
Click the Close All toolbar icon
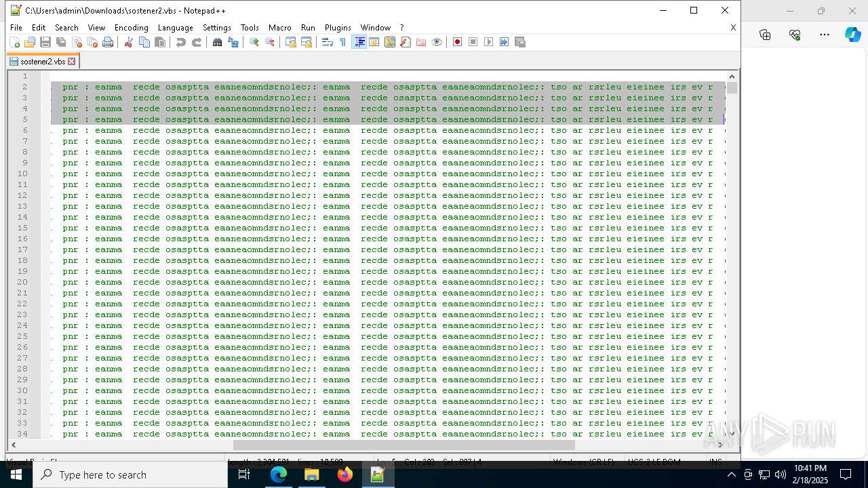[92, 42]
